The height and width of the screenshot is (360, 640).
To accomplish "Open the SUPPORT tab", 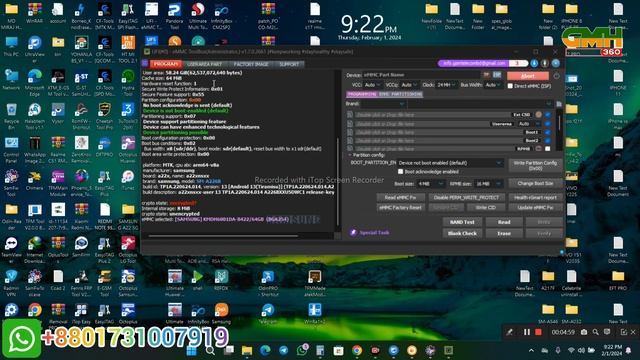I will 289,64.
